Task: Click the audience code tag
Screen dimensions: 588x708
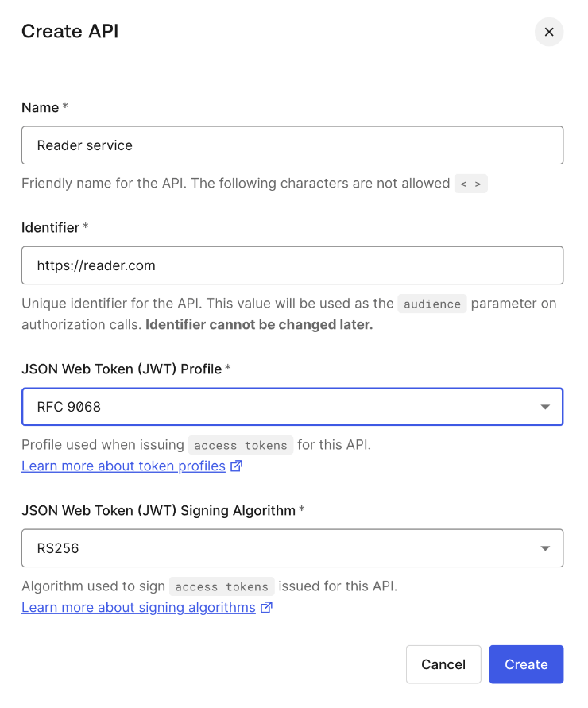Action: [x=431, y=304]
